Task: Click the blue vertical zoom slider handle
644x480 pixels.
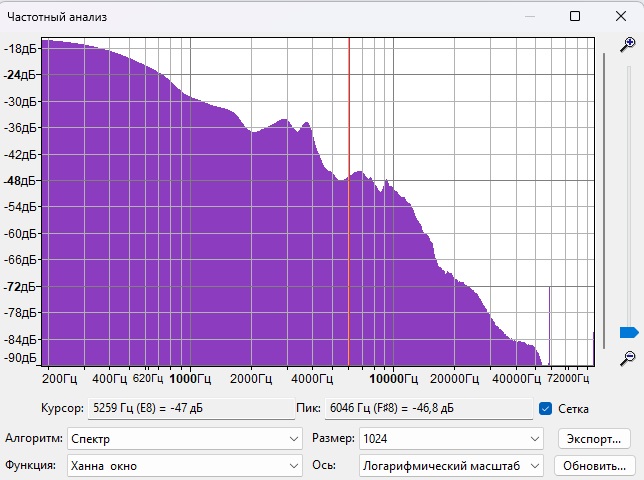Action: 629,332
